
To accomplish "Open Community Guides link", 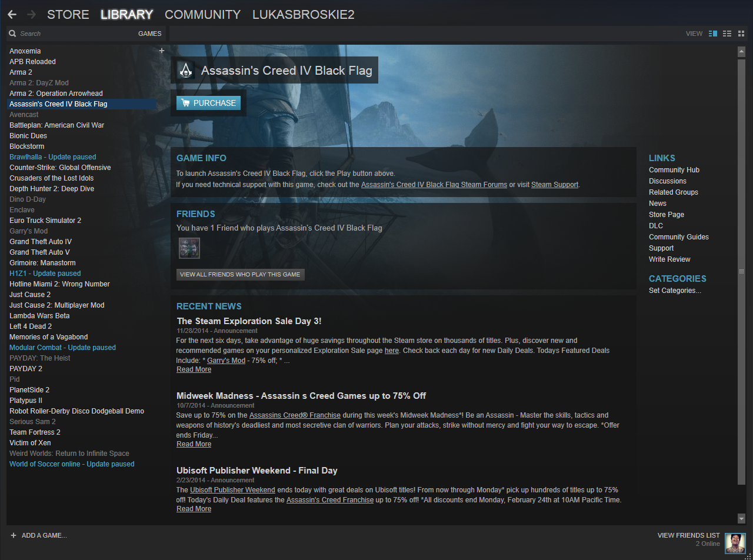I will 679,237.
